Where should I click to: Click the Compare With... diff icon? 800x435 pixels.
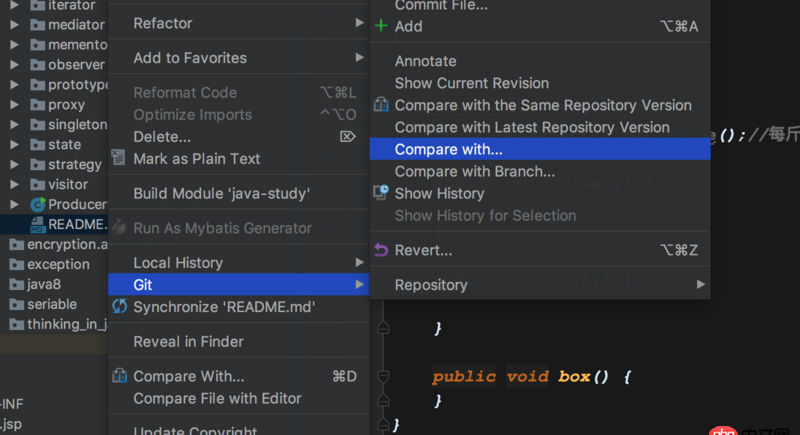click(x=119, y=376)
